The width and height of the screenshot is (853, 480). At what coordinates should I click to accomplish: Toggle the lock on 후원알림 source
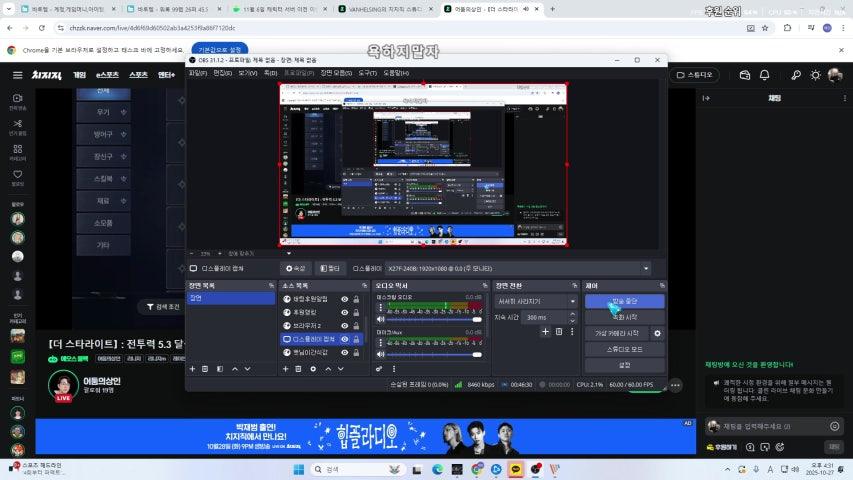point(356,312)
